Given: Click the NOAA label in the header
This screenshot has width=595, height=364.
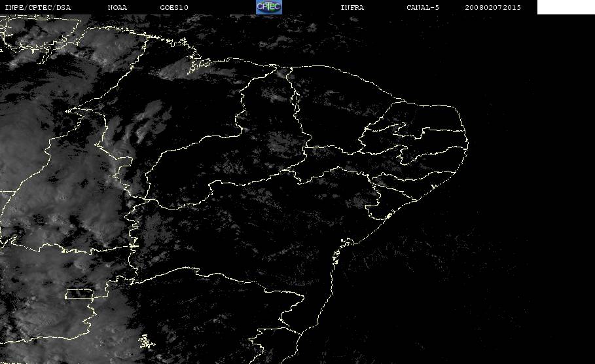Looking at the screenshot, I should point(117,7).
